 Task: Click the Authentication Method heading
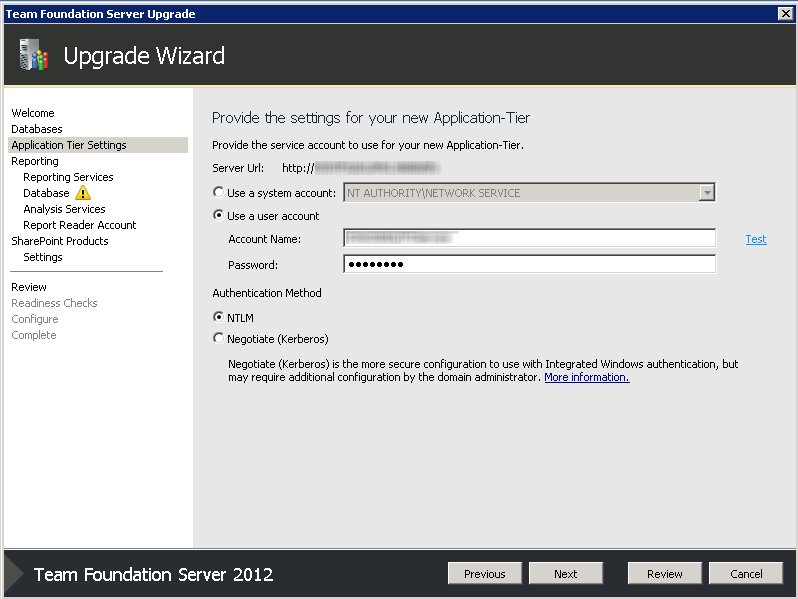267,293
